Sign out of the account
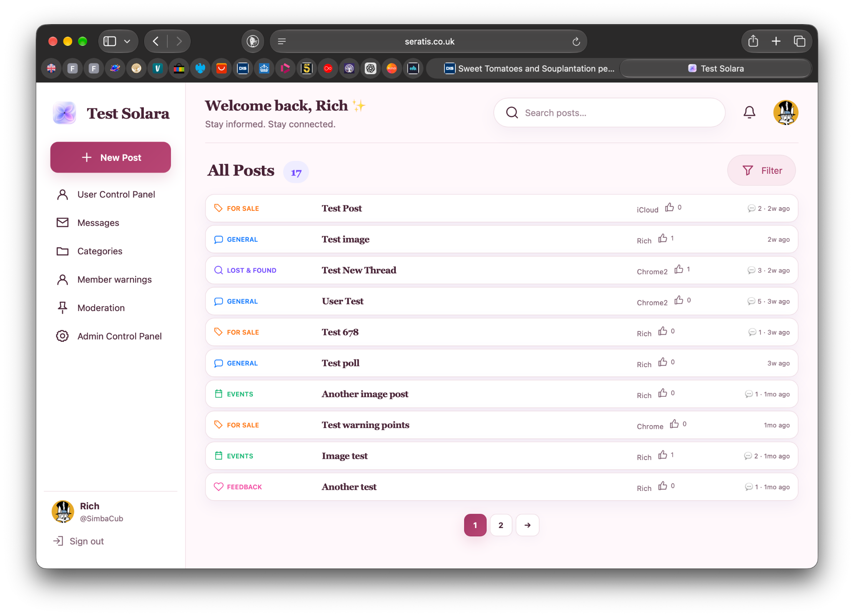The height and width of the screenshot is (616, 854). (79, 541)
